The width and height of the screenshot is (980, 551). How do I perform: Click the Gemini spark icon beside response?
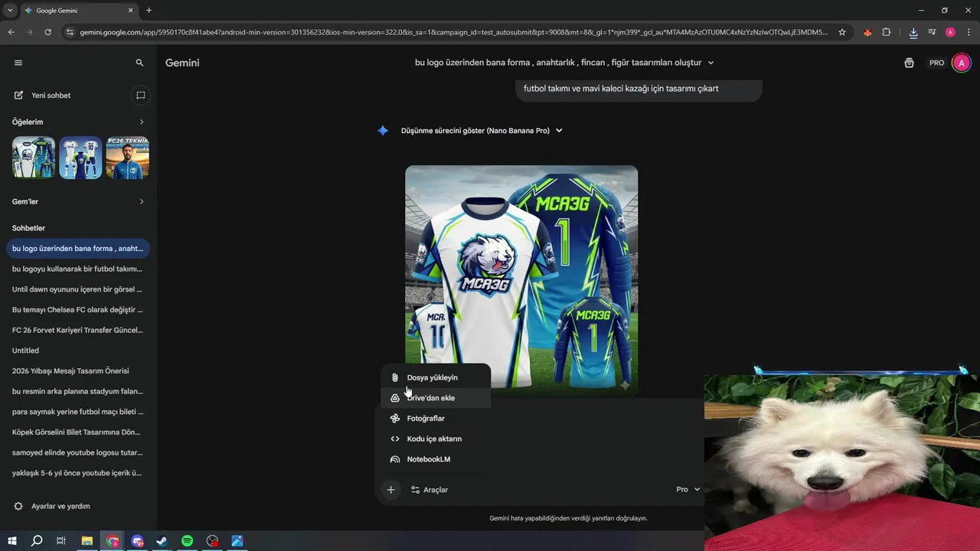tap(383, 131)
